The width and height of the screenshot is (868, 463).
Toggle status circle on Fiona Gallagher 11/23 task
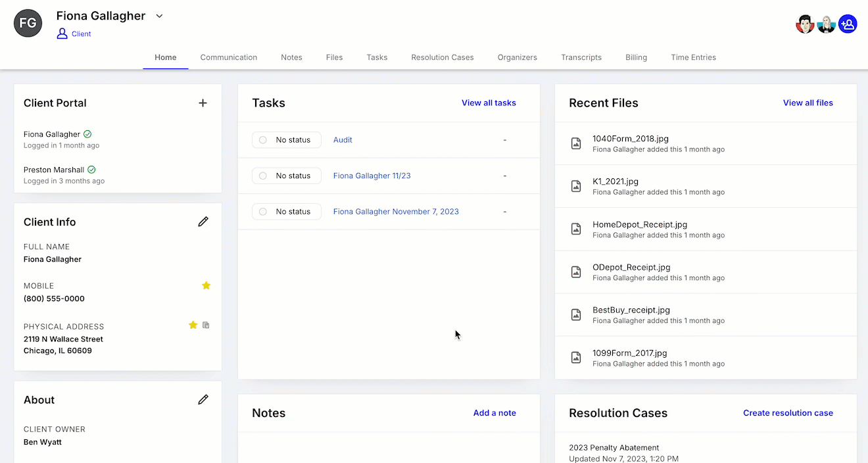pyautogui.click(x=263, y=176)
